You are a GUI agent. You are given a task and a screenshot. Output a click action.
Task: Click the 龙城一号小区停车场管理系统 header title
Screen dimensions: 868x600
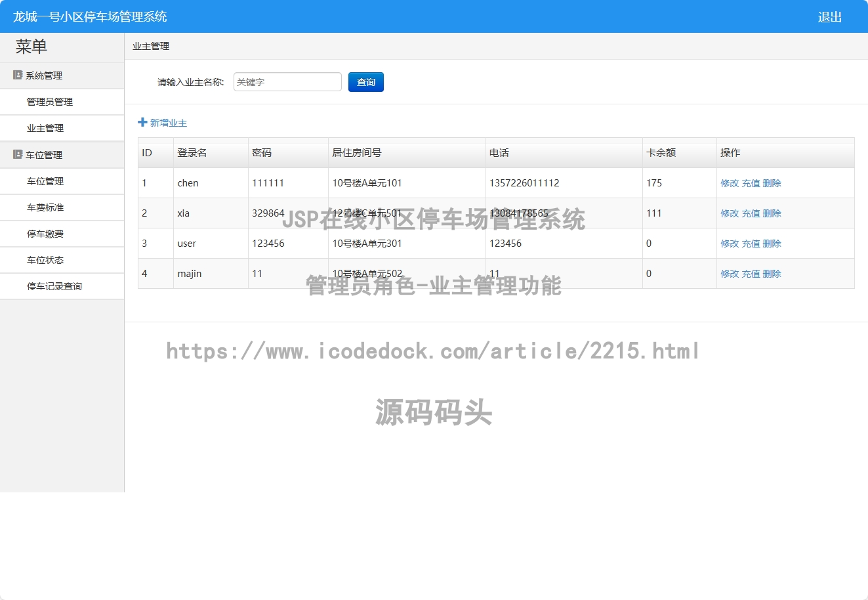click(x=90, y=17)
